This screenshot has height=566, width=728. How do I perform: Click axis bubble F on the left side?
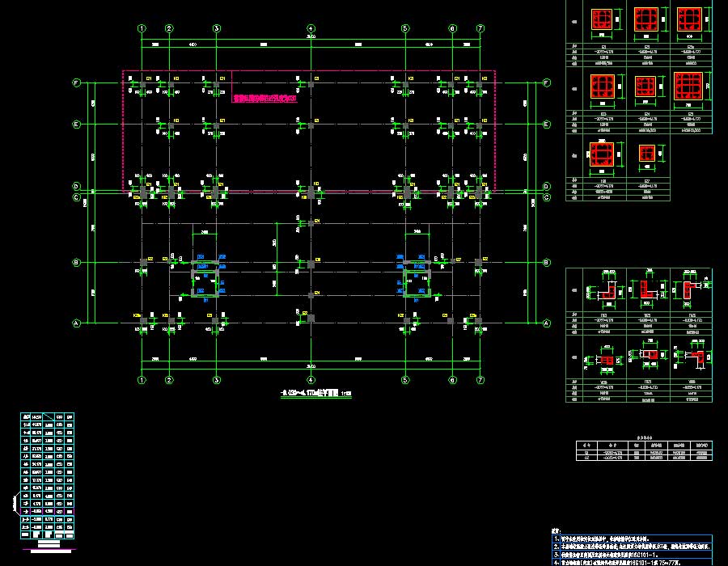[x=77, y=83]
